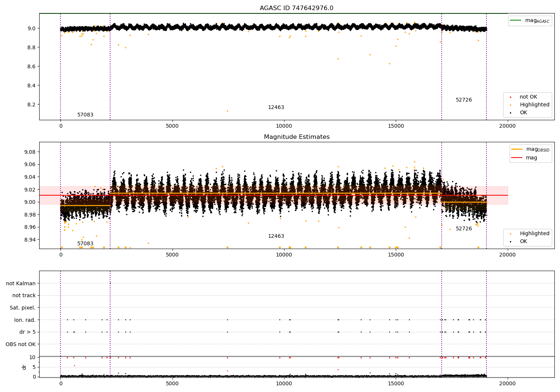Screen dimensions: 560x392
Task: Click the '9.06' y-axis tick in the middle plot
Action: 30,164
